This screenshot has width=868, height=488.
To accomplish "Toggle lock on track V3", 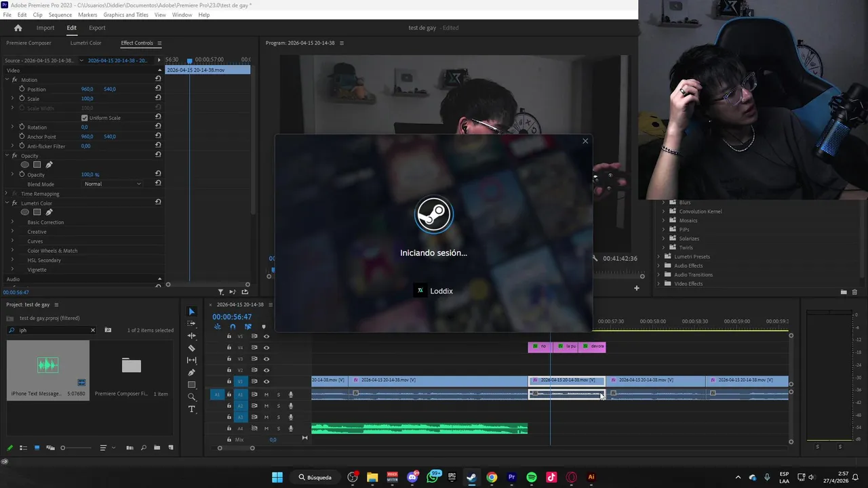I will tap(229, 359).
